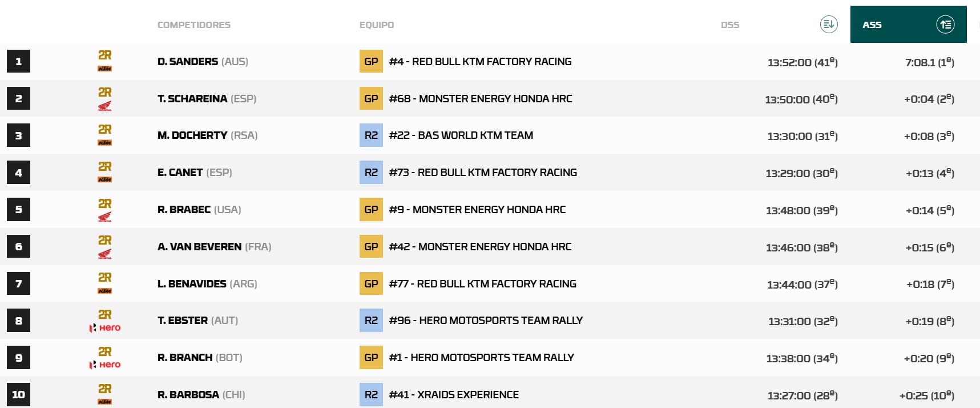The image size is (980, 408).
Task: Click the Hero logo in R. Branch row
Action: 104,365
